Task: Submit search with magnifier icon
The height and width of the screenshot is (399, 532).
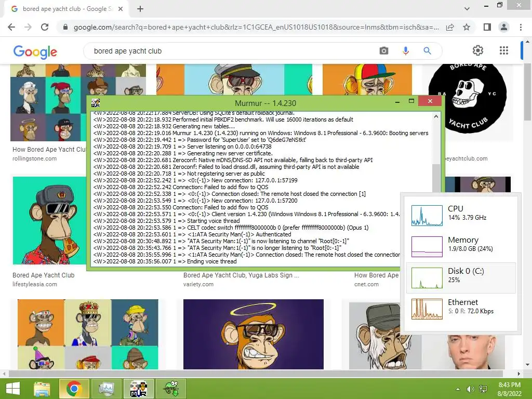Action: [x=427, y=51]
